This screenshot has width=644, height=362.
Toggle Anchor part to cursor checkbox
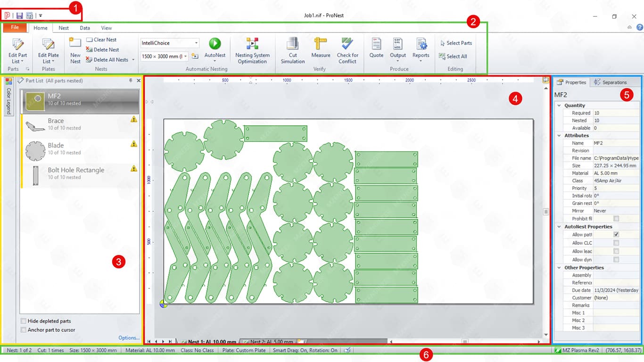coord(24,330)
